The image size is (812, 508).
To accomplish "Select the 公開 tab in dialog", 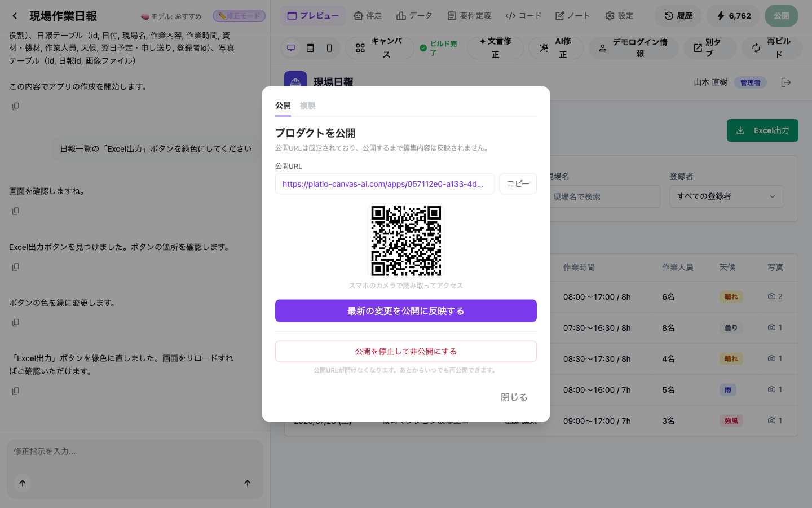I will 283,106.
